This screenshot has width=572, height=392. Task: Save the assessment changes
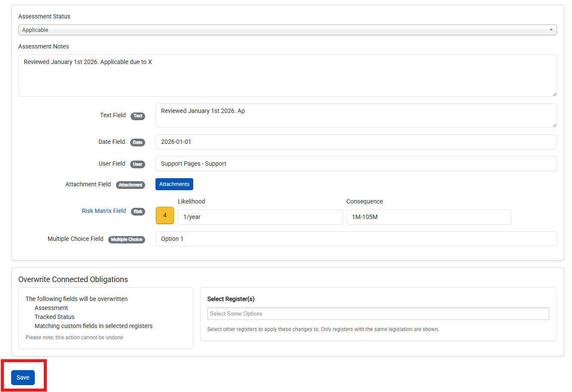pos(23,378)
